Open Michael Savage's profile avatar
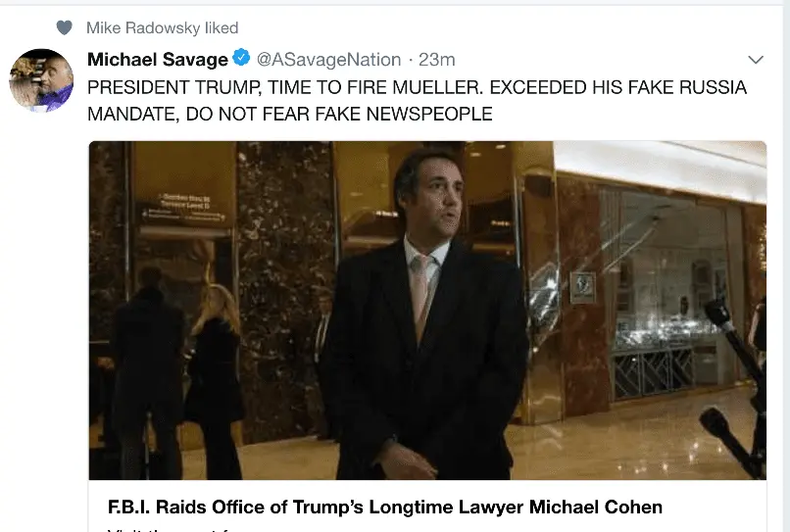The width and height of the screenshot is (790, 532). click(x=41, y=80)
